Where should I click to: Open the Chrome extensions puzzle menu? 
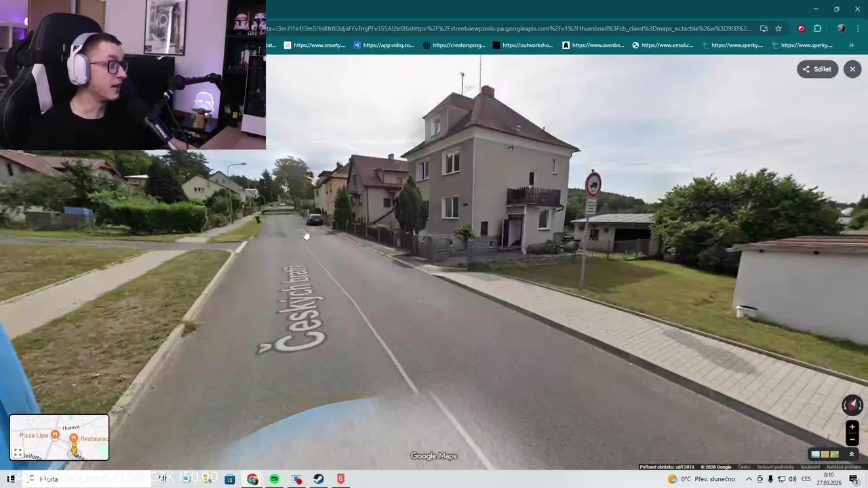817,28
